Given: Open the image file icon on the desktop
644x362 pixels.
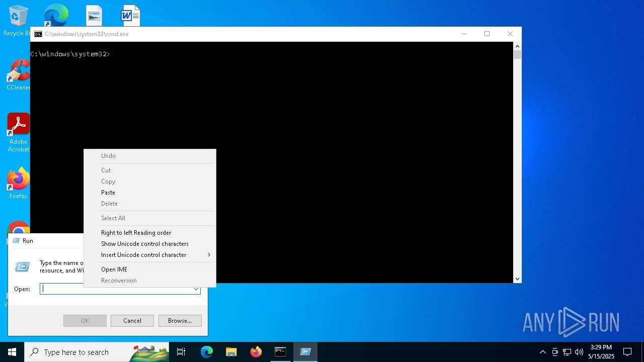Looking at the screenshot, I should tap(94, 16).
